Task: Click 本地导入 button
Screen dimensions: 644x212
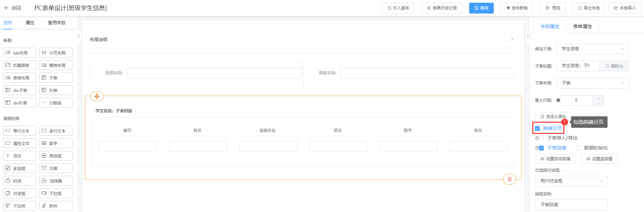Action: point(625,8)
